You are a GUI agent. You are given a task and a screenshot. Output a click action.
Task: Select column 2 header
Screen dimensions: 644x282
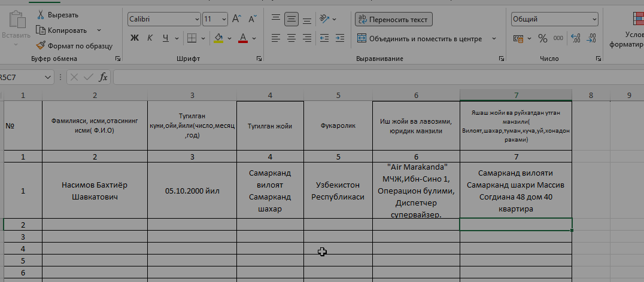tap(95, 96)
